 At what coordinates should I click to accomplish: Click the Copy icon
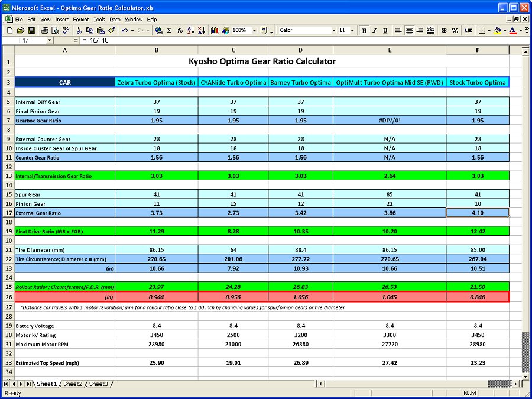point(90,31)
